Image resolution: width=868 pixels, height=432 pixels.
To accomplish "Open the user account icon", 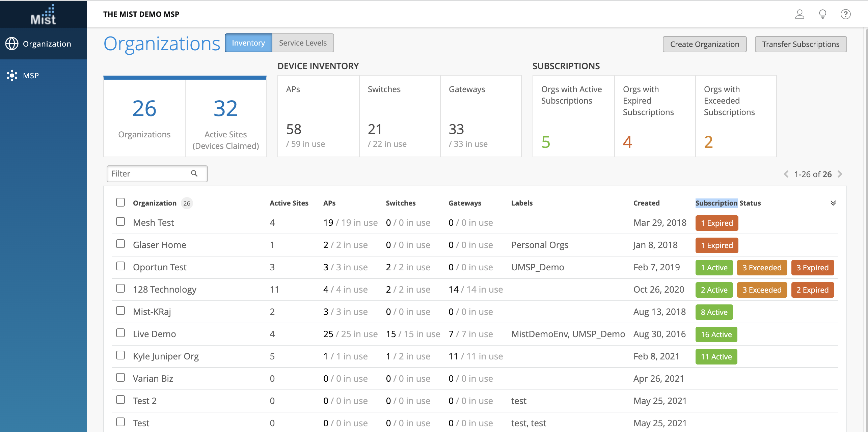I will tap(799, 14).
